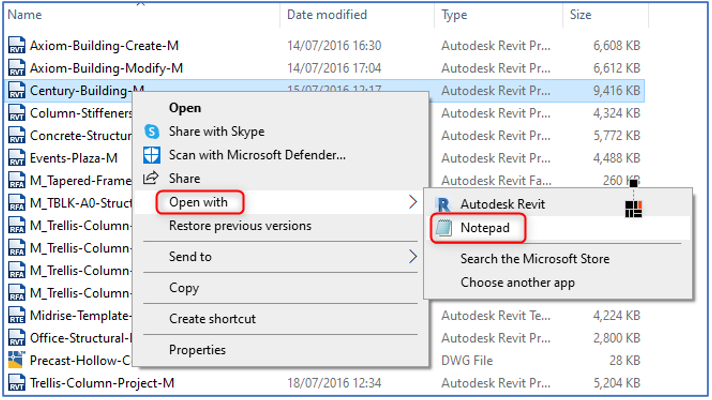The image size is (712, 400).
Task: Open file with Notepad
Action: [x=485, y=228]
